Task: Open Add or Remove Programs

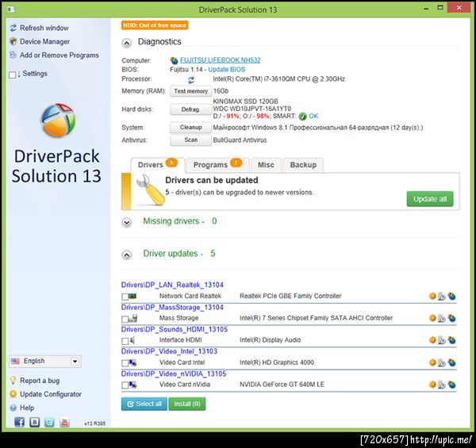Action: pos(59,56)
